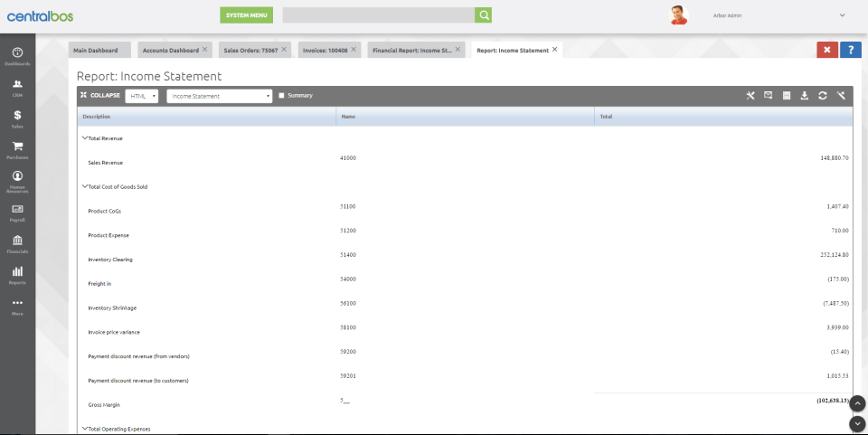Viewport: 868px width, 435px height.
Task: Toggle the Summary checkbox
Action: point(281,96)
